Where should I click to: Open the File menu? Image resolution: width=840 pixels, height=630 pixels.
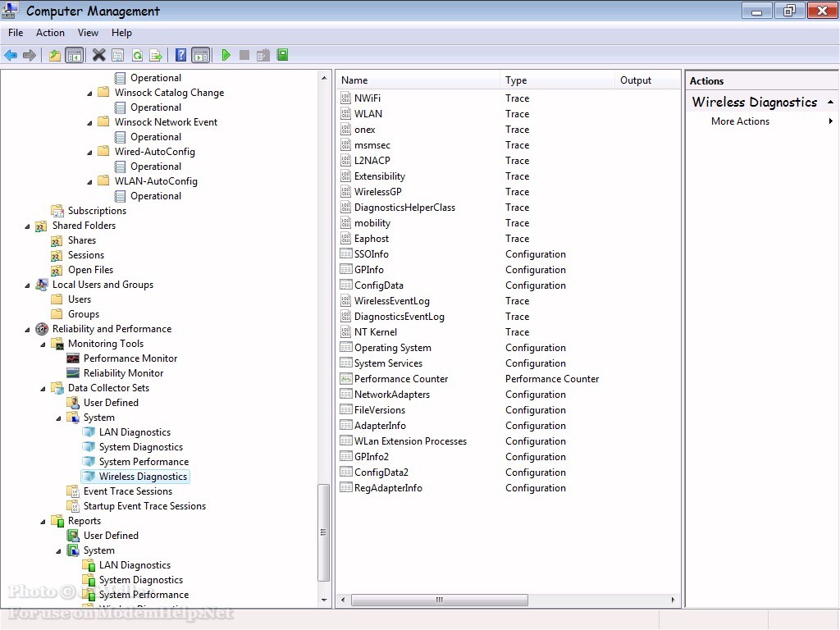pyautogui.click(x=16, y=33)
